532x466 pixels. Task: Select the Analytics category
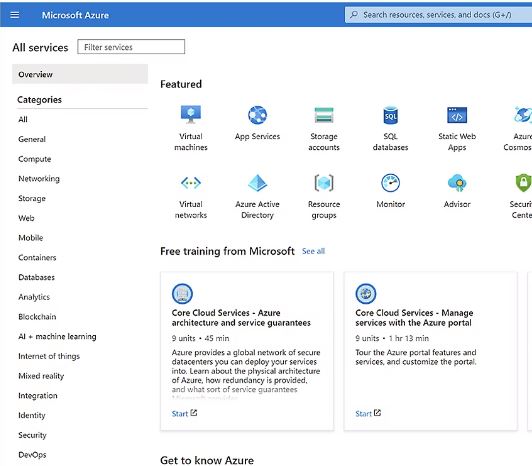(x=34, y=297)
